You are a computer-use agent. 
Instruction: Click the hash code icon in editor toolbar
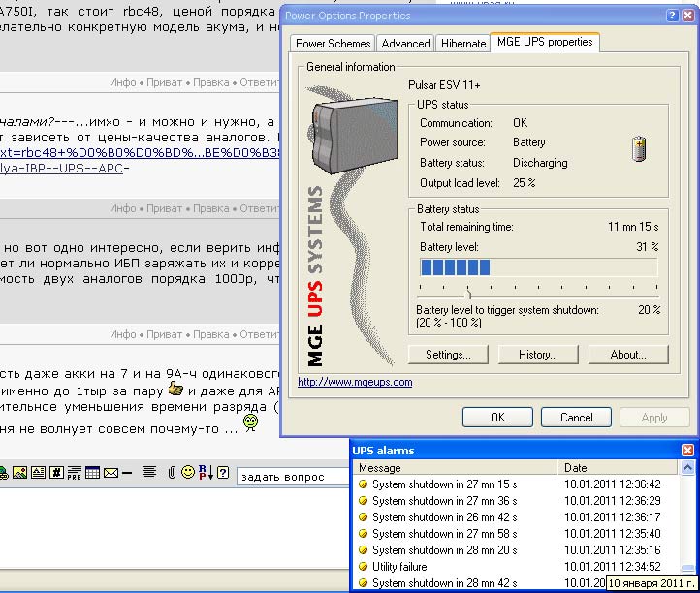[x=56, y=474]
